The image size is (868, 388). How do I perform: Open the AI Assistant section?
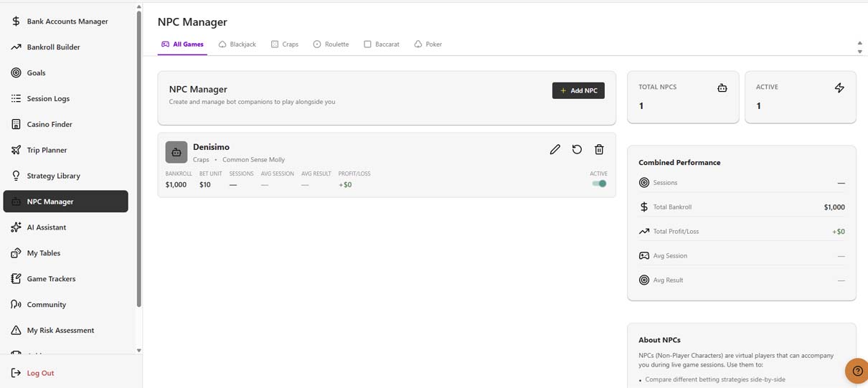click(x=46, y=227)
